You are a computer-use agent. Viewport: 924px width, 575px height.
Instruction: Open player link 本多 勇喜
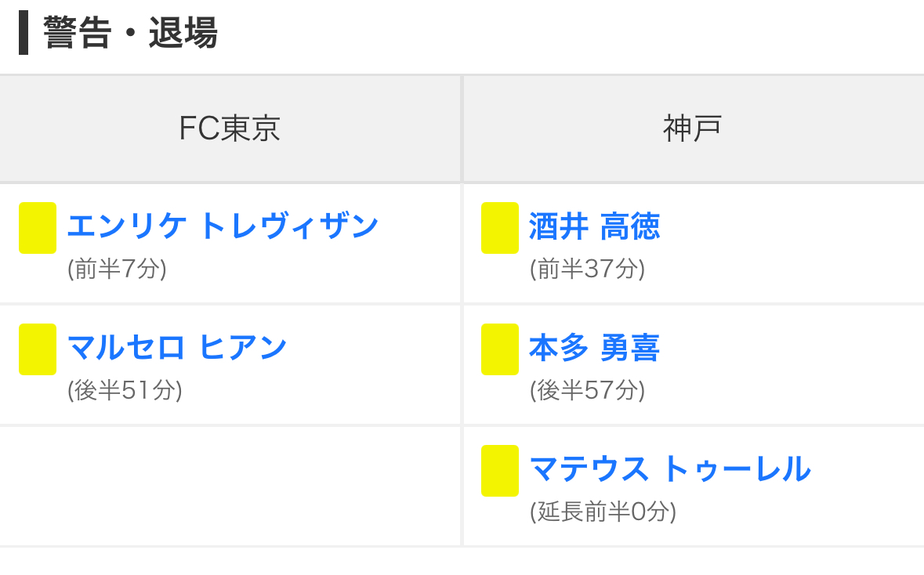[594, 348]
